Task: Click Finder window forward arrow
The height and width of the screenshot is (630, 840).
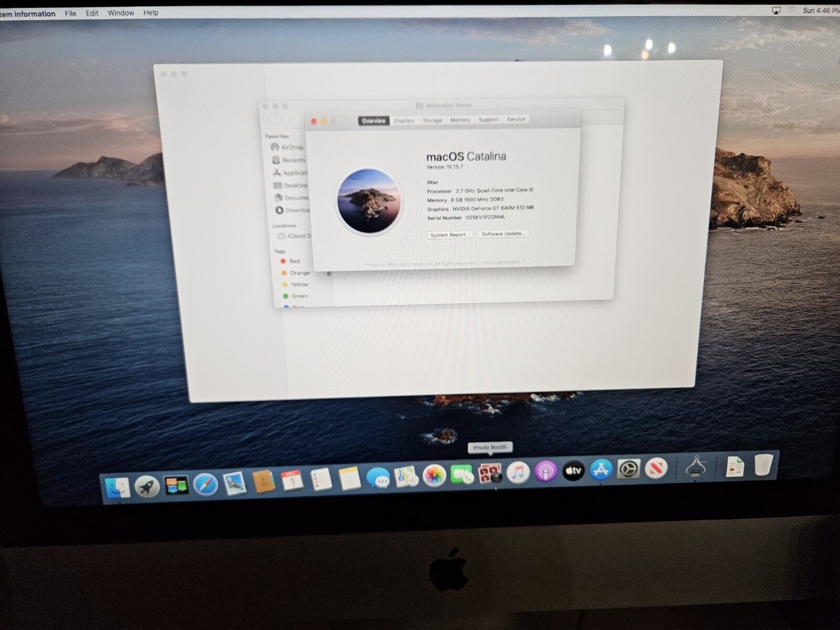Action: tap(282, 120)
